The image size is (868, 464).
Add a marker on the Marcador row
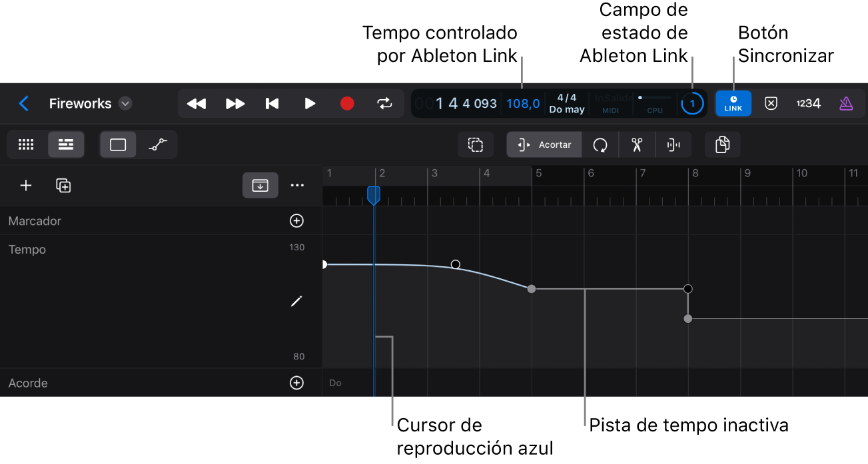click(296, 220)
